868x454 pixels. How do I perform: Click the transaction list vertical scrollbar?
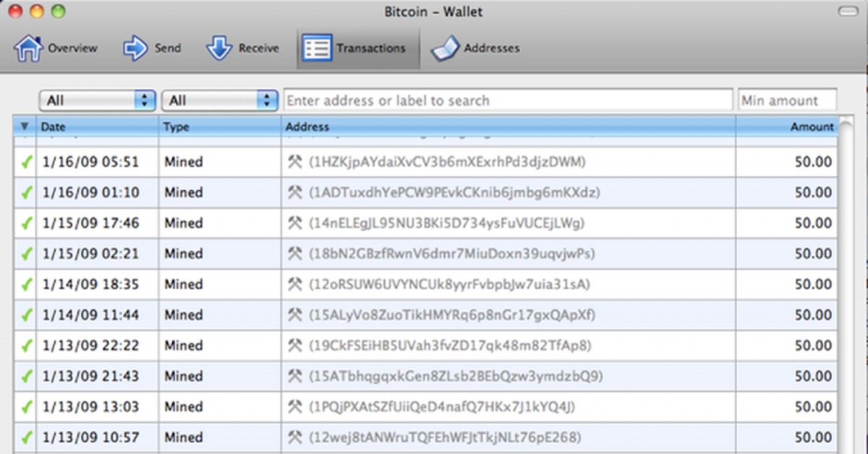847,286
